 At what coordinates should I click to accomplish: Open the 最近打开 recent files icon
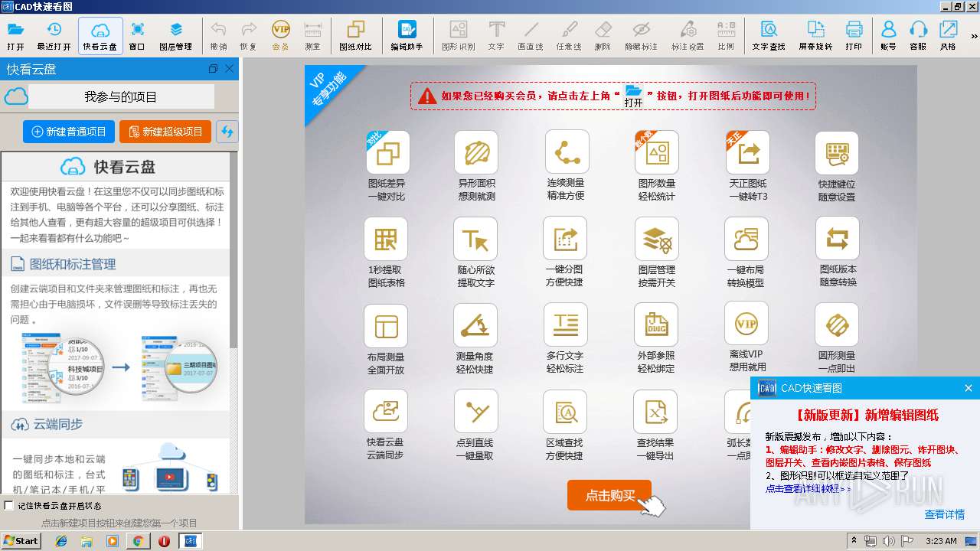[x=54, y=35]
